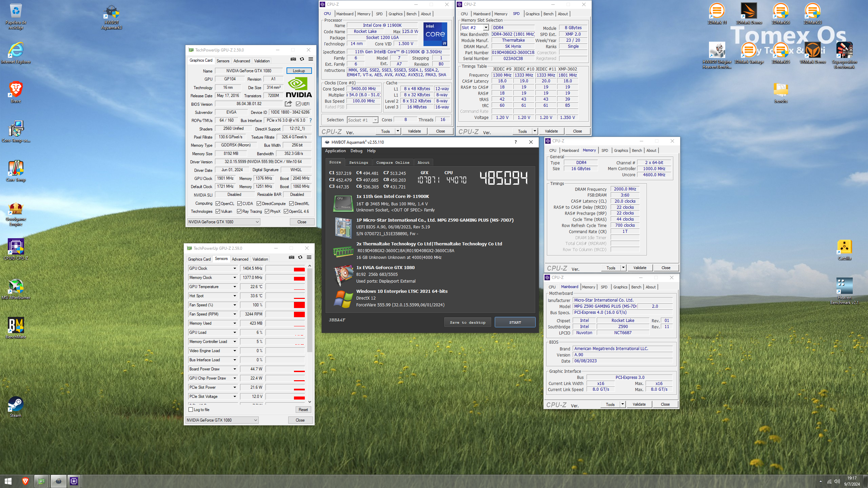Screen dimensions: 868x488
Task: Expand Socket #1 selection dropdown in CPU-Z
Action: [x=375, y=120]
